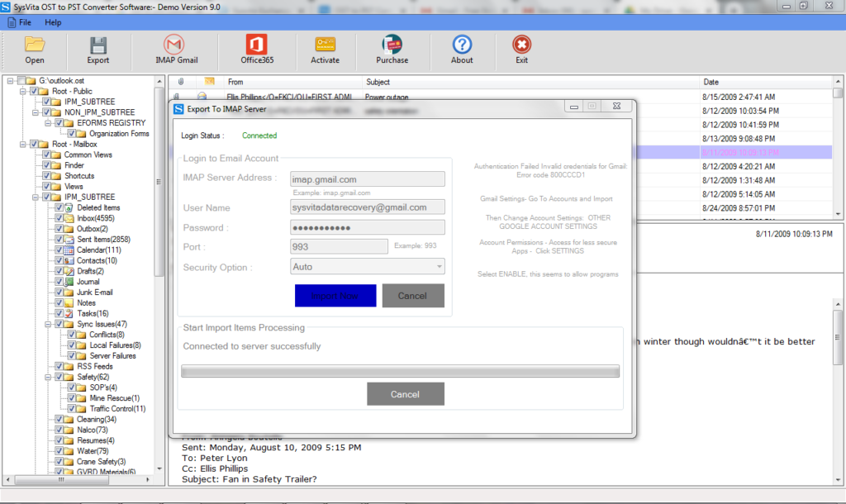The height and width of the screenshot is (504, 846).
Task: Click Cancel under the progress bar
Action: pos(405,394)
